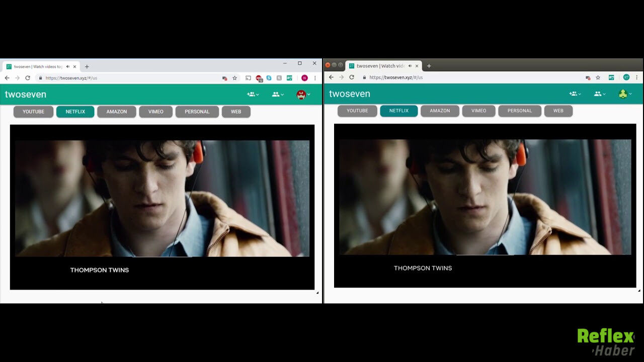Click the twoseven logo in the right window
Image resolution: width=644 pixels, height=362 pixels.
[x=350, y=94]
